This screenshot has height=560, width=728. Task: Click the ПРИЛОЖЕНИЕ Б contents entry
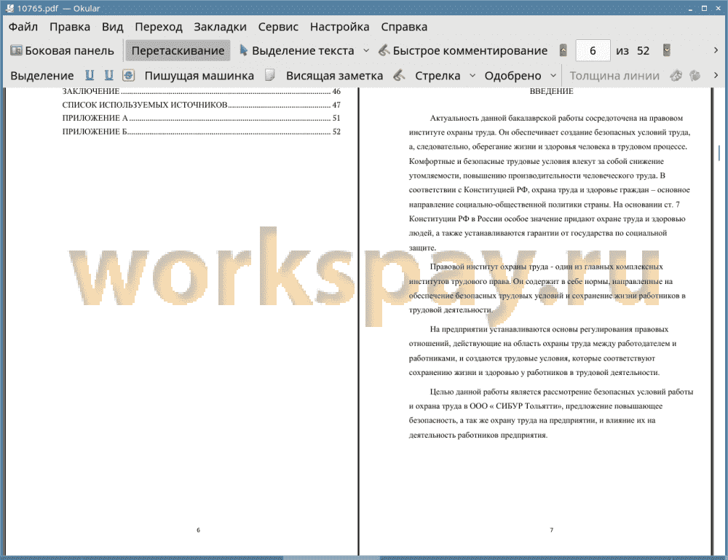pos(201,132)
